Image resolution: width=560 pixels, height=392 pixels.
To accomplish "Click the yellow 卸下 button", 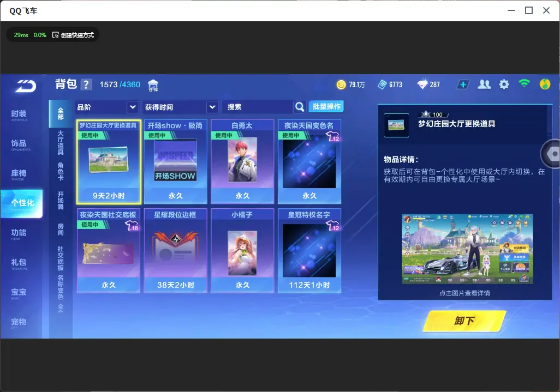I will (464, 321).
